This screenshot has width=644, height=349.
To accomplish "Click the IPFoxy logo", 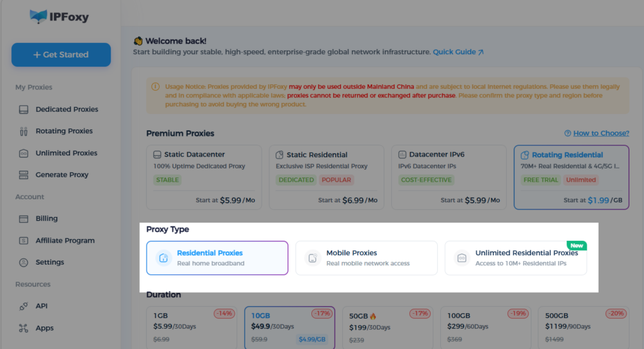I will pos(59,17).
